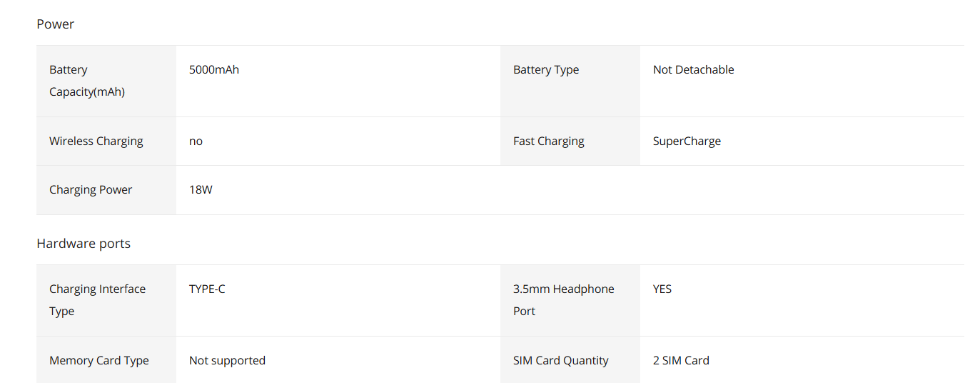Click the 18W charging power value
980x383 pixels.
click(201, 190)
